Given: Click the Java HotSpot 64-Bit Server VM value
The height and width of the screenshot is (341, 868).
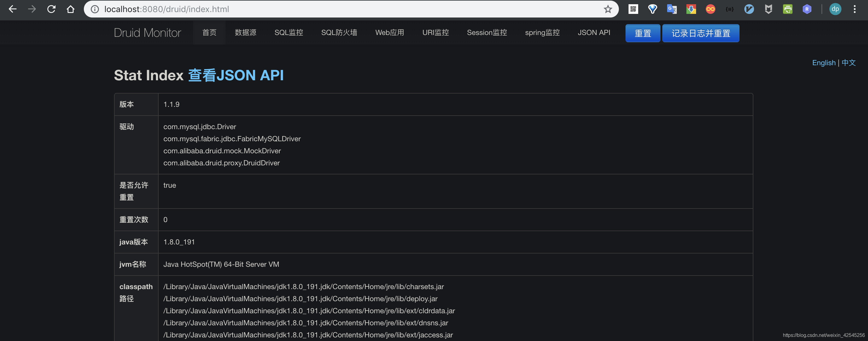Looking at the screenshot, I should (x=221, y=264).
